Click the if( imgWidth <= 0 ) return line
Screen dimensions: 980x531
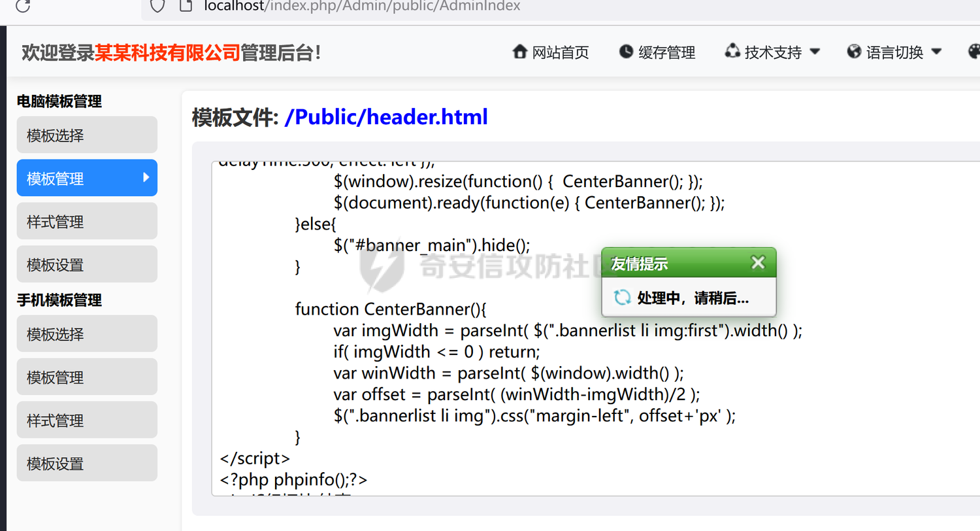(x=437, y=352)
